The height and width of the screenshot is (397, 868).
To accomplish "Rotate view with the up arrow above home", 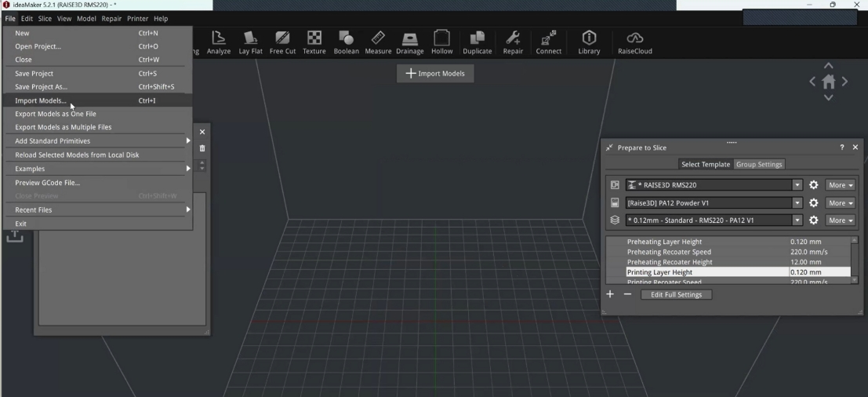I will coord(828,65).
